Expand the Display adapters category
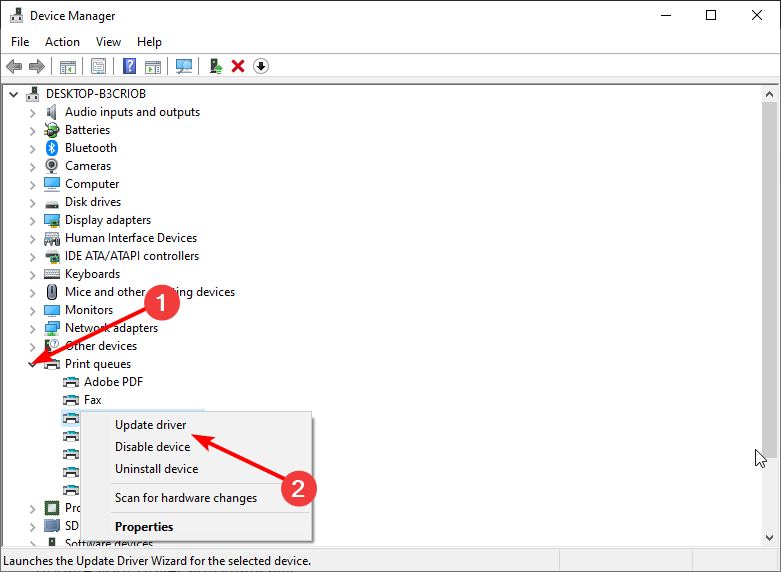The height and width of the screenshot is (572, 781). 32,220
